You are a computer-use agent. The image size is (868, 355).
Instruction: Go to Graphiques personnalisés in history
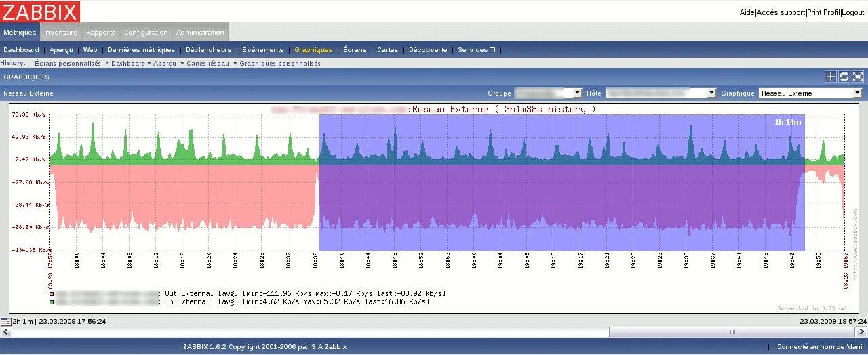pyautogui.click(x=280, y=63)
